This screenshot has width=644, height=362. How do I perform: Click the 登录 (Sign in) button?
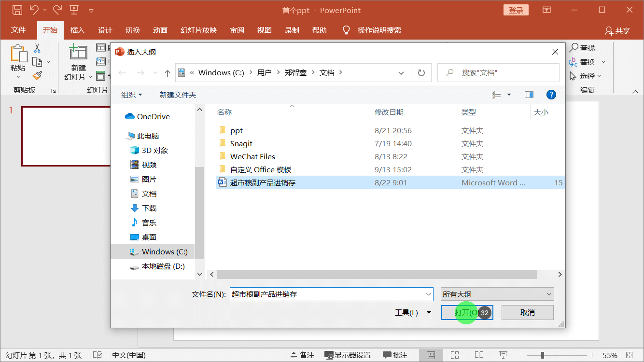click(516, 10)
